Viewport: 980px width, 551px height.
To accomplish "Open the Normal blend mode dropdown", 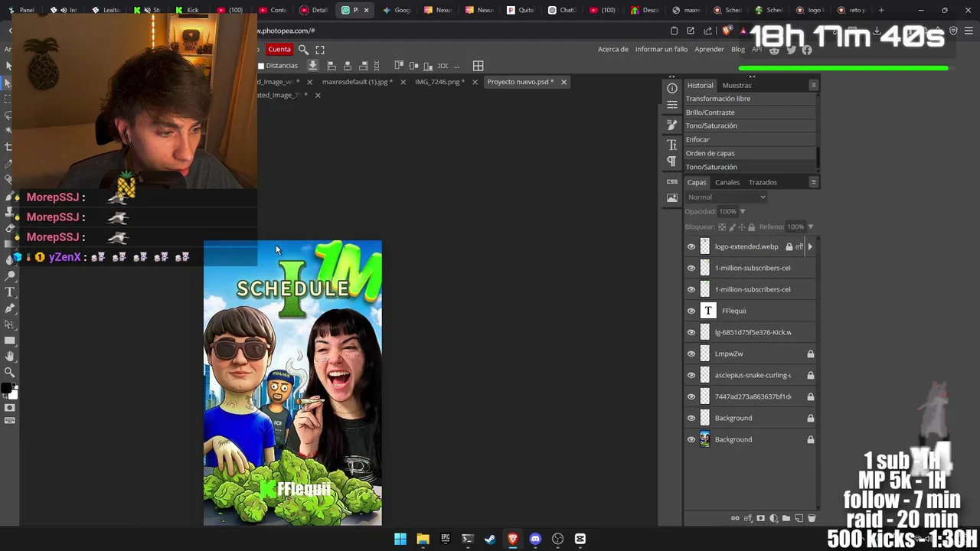I will [x=726, y=197].
